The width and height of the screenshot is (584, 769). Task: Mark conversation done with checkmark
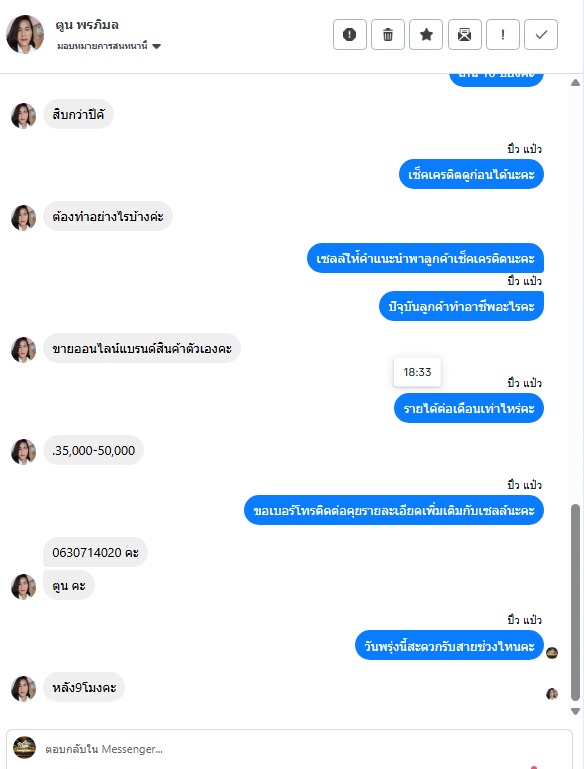[541, 35]
